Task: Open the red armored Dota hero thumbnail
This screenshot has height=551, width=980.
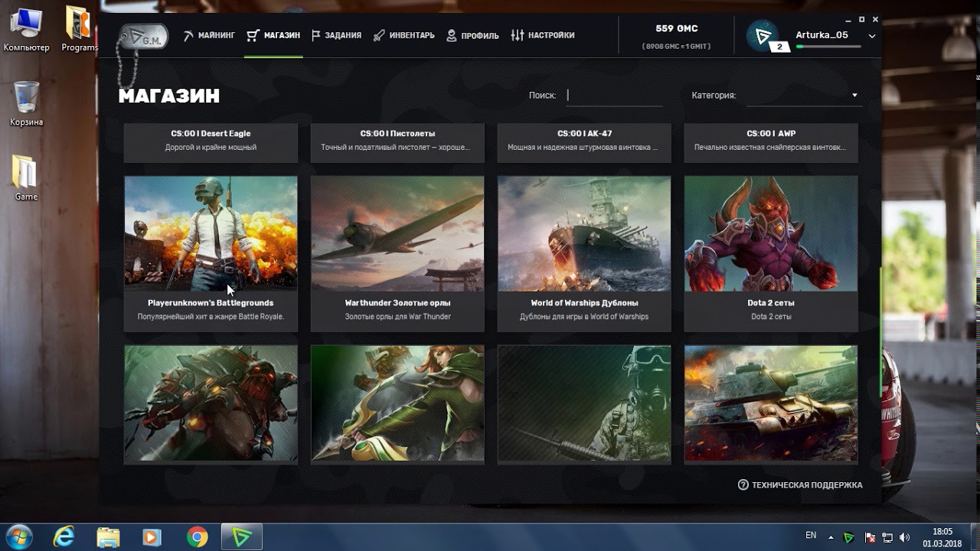Action: coord(211,403)
